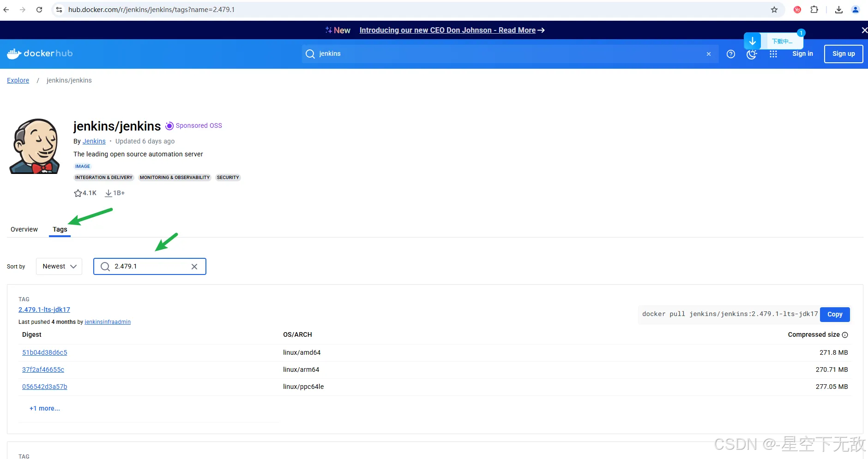
Task: Click the SECURITY category chip
Action: pyautogui.click(x=228, y=178)
